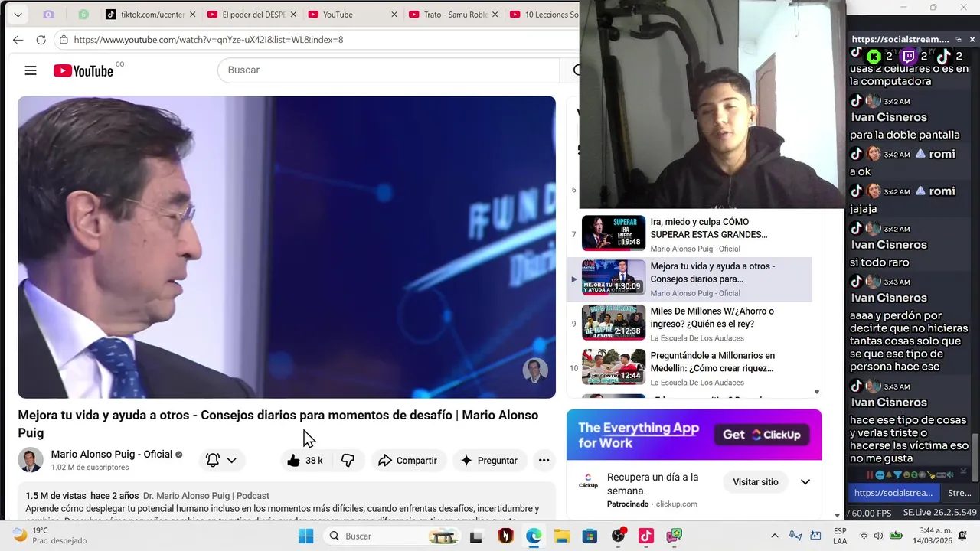Open the green badge browser tab
This screenshot has height=551, width=980.
(83, 15)
